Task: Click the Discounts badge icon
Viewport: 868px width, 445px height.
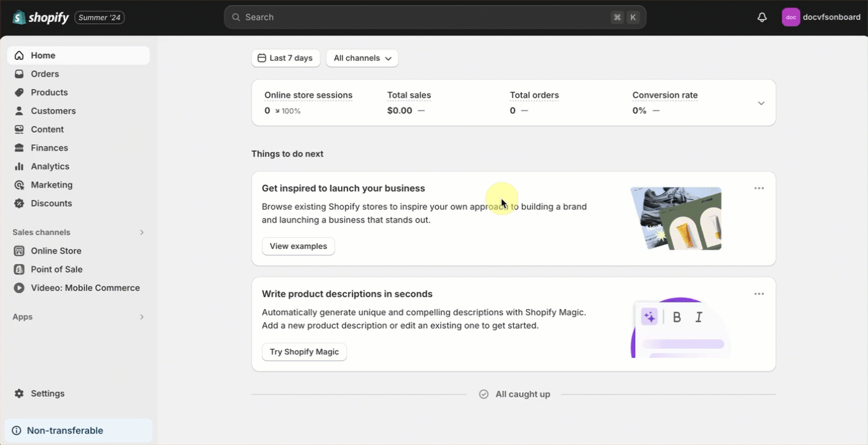Action: pos(19,203)
